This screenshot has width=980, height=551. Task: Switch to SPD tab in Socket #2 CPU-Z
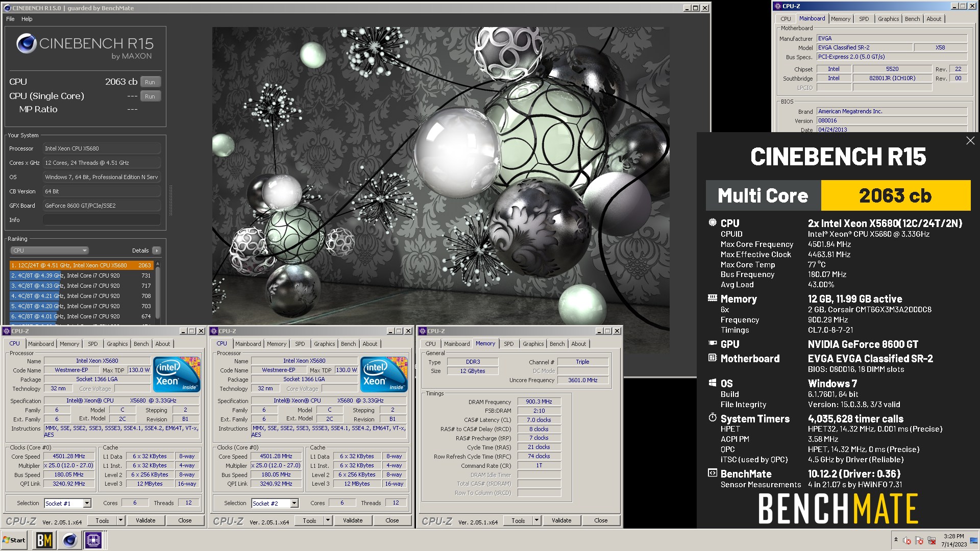tap(300, 344)
